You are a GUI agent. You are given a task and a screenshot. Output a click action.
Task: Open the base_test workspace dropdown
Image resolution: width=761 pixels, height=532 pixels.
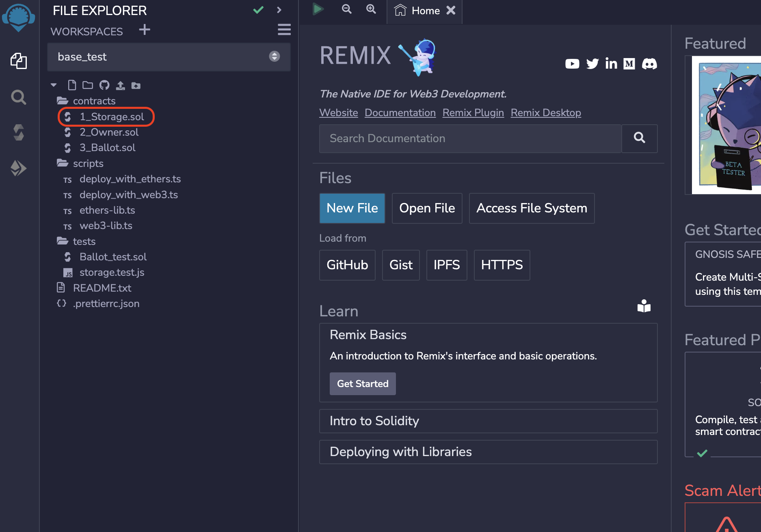(169, 57)
